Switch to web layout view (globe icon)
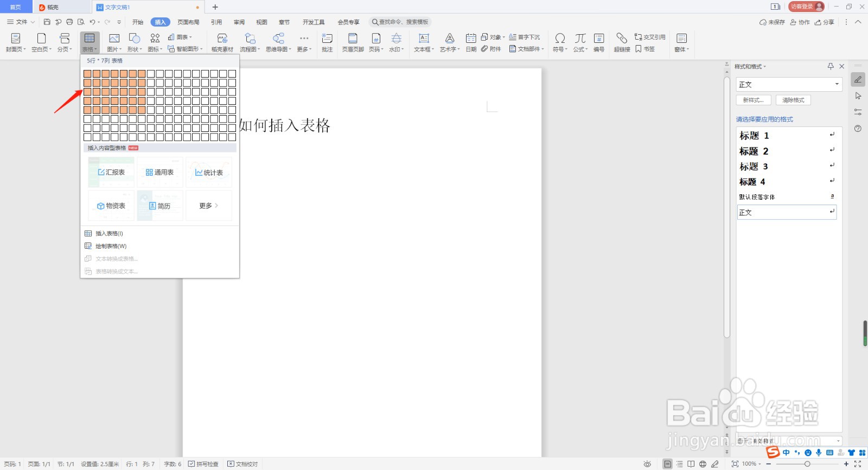Image resolution: width=868 pixels, height=470 pixels. click(703, 464)
